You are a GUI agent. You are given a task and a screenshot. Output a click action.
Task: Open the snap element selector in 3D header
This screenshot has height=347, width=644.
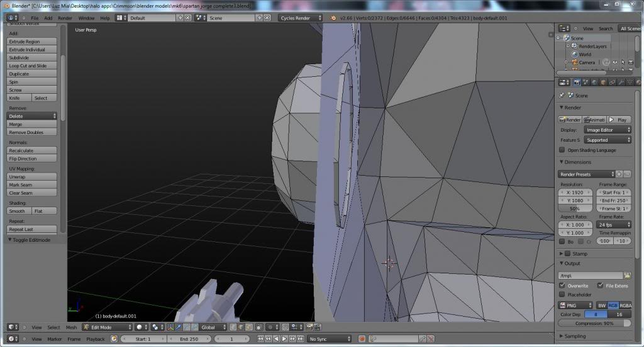pos(296,327)
